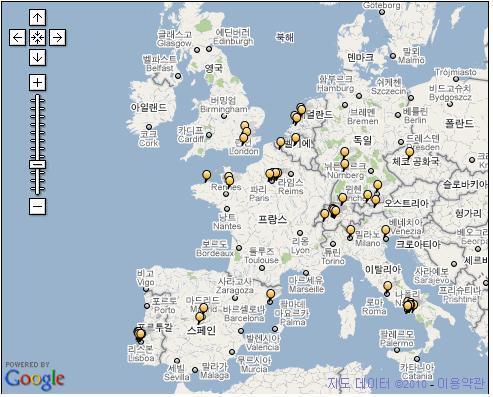The width and height of the screenshot is (493, 397).
Task: Select the yellow marker on the Belgian coast
Action: pyautogui.click(x=281, y=143)
